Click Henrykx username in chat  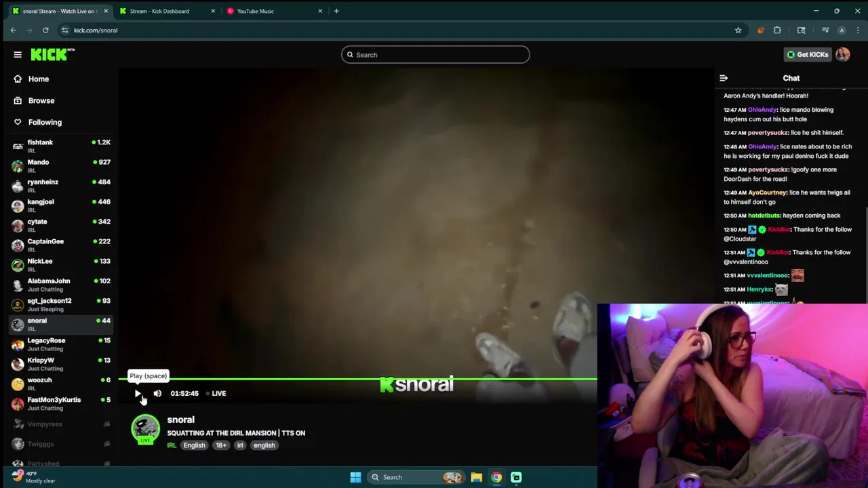pos(759,289)
